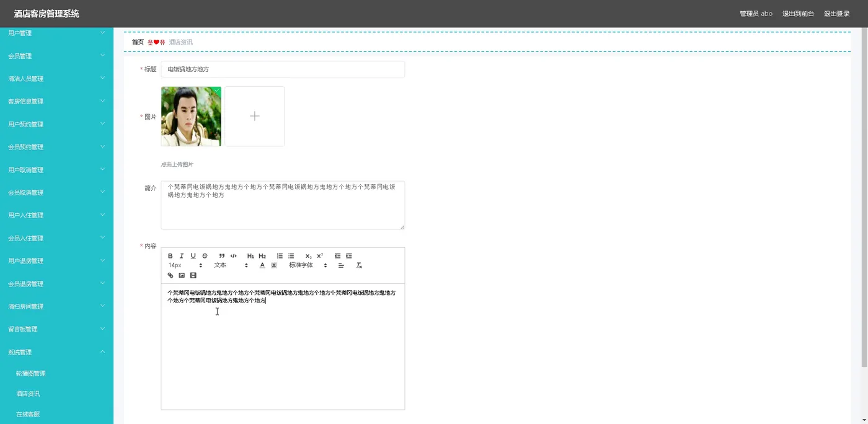Expand the 清洁人员管理 sidebar menu
Image resolution: width=868 pixels, height=424 pixels.
(56, 79)
